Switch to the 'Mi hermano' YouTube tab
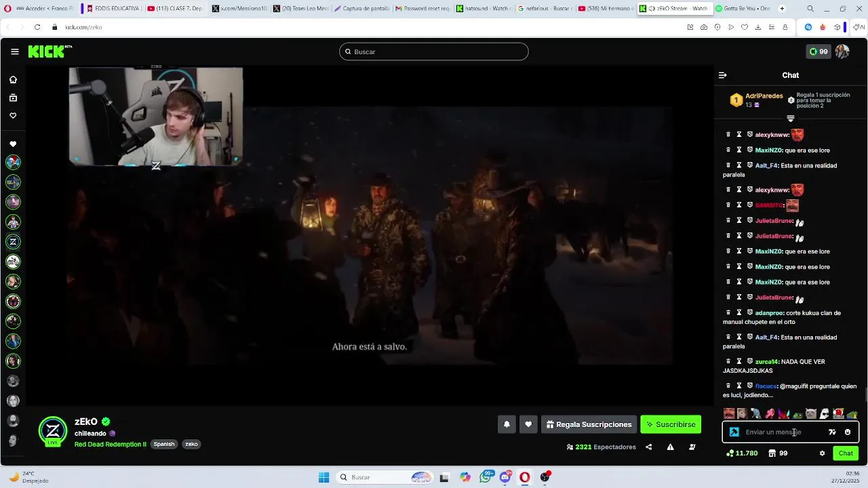Viewport: 868px width, 488px height. click(x=606, y=9)
